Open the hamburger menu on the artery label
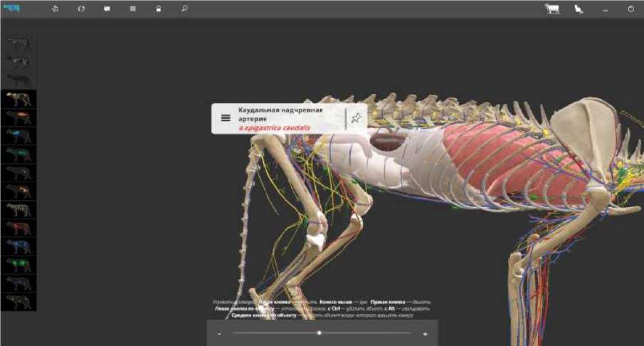 (x=226, y=118)
